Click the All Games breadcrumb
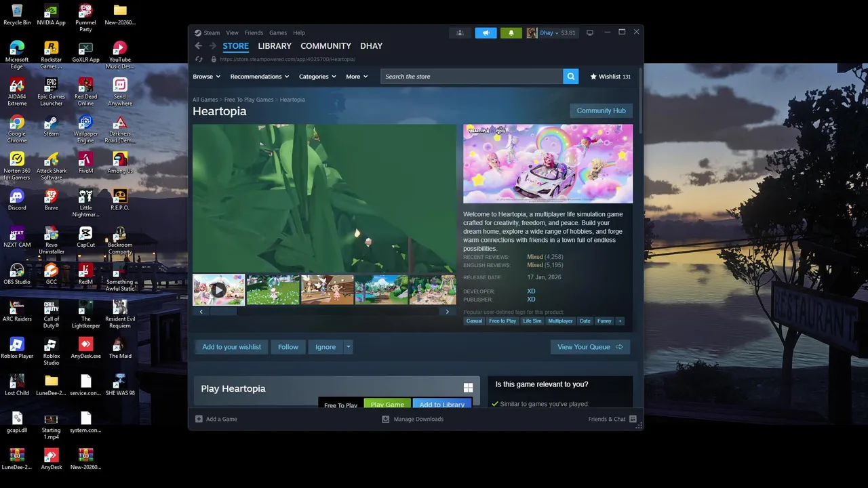Viewport: 868px width, 488px height. pos(205,100)
